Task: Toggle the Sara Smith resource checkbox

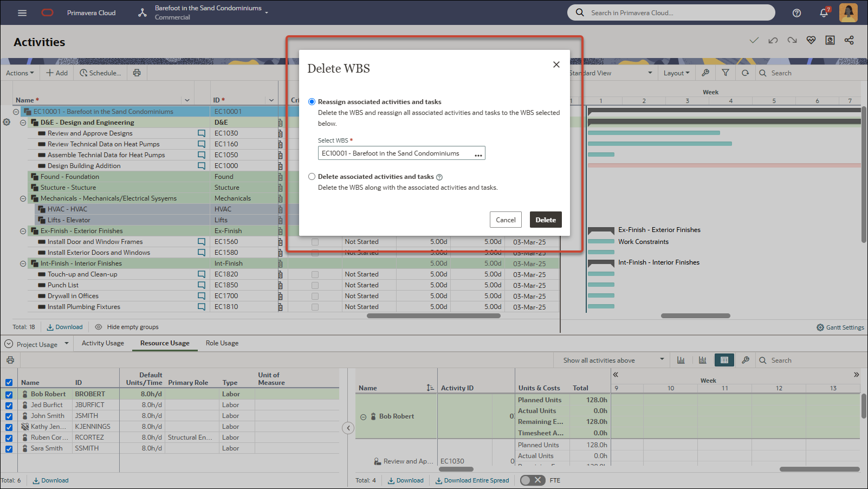Action: pos(9,449)
